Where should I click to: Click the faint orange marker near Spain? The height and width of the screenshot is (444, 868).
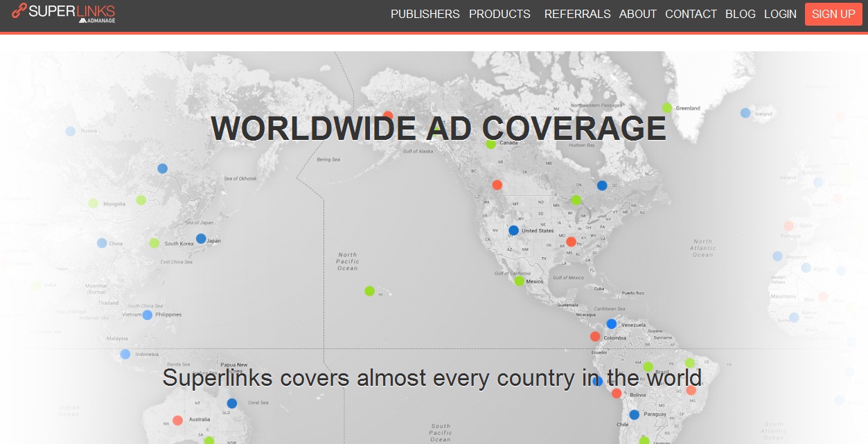(x=788, y=226)
